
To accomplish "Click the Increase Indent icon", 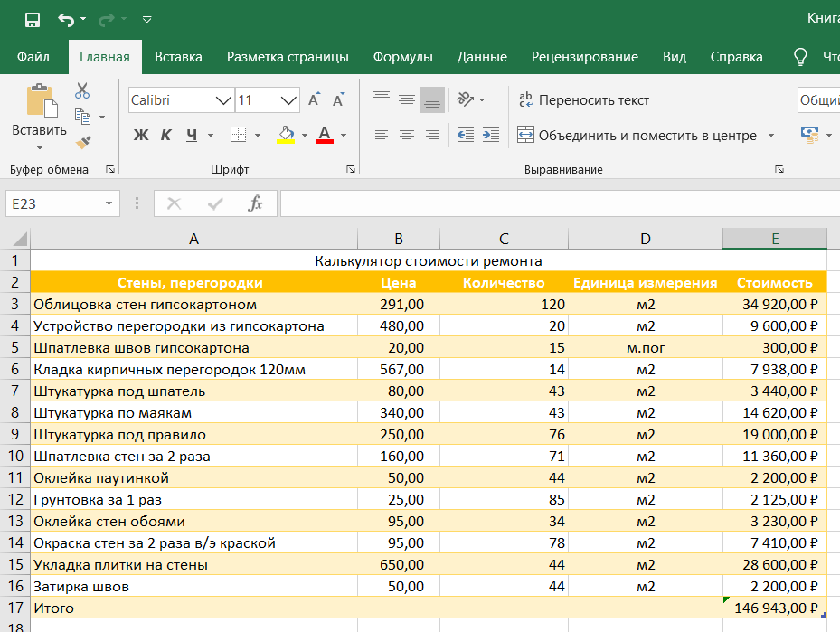I will tap(491, 135).
